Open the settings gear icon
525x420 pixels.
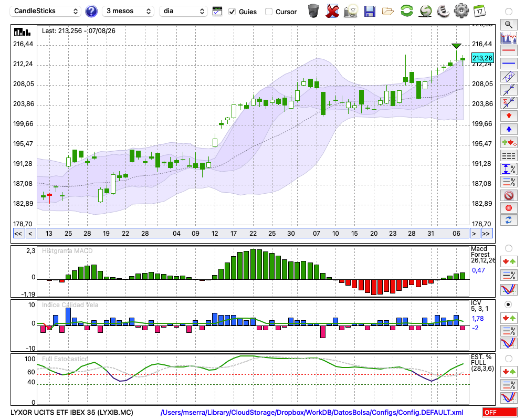(x=461, y=11)
